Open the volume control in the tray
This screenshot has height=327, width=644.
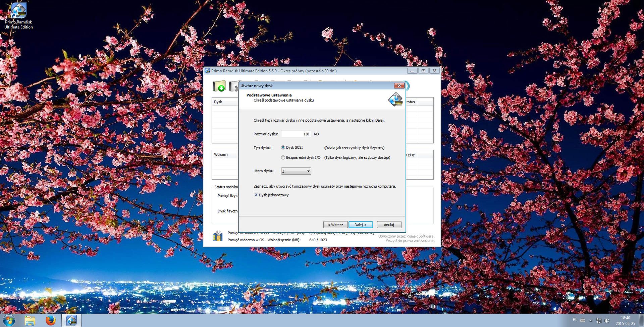click(607, 321)
